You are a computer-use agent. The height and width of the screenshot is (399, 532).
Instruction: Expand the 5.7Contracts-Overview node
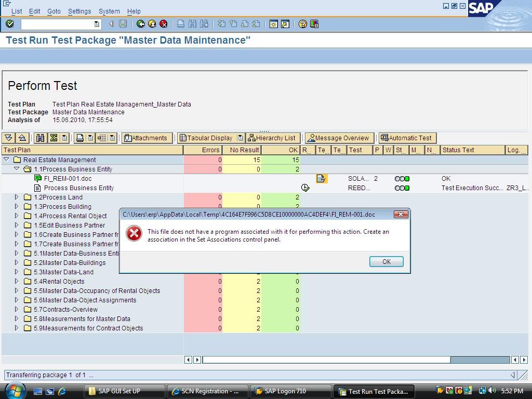pos(16,309)
